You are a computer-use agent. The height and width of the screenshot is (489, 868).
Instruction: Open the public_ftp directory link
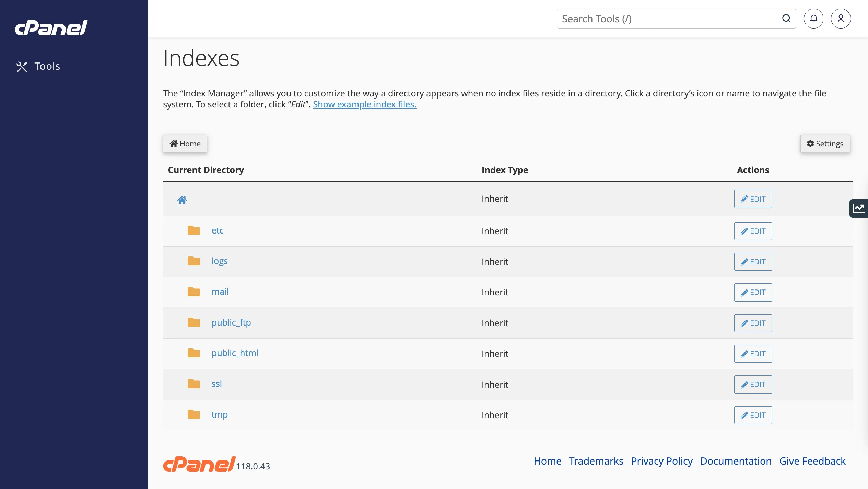click(x=231, y=322)
